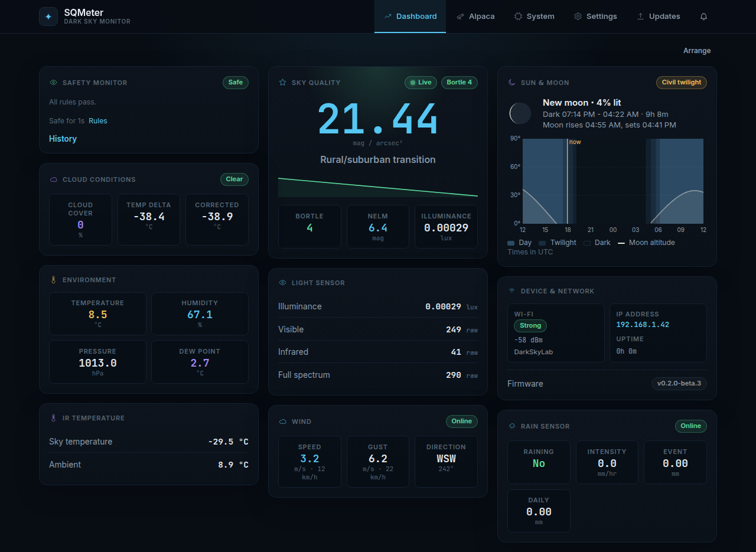Click the cloud icon beside Cloud Conditions
Screen dimensions: 756x552
point(54,179)
